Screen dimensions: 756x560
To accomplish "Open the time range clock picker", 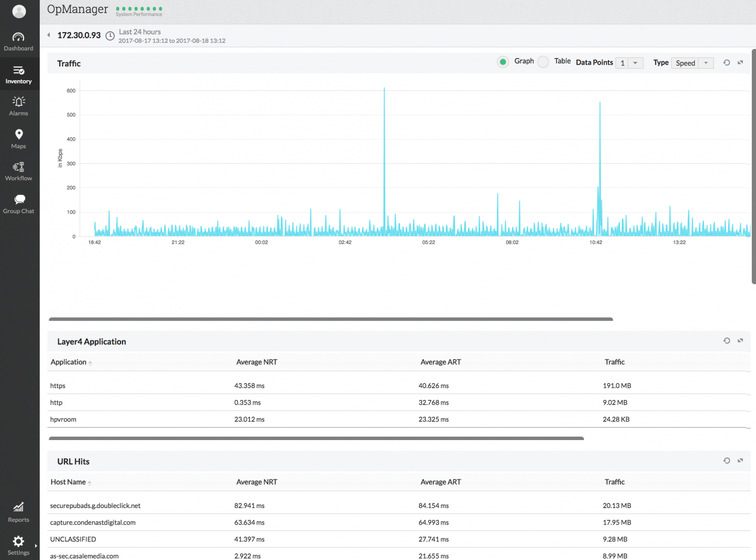I will [x=110, y=36].
